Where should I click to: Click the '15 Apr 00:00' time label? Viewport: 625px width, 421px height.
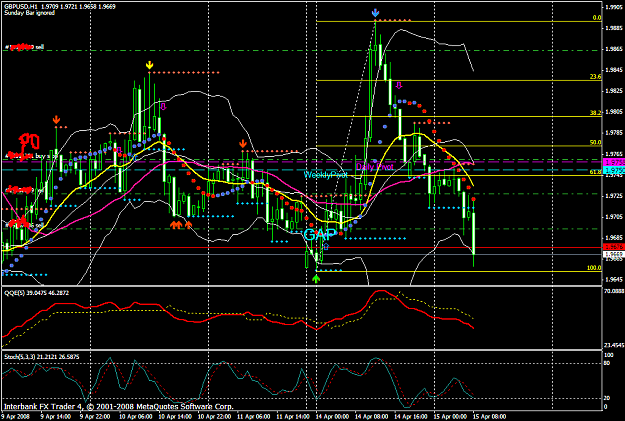click(x=450, y=417)
